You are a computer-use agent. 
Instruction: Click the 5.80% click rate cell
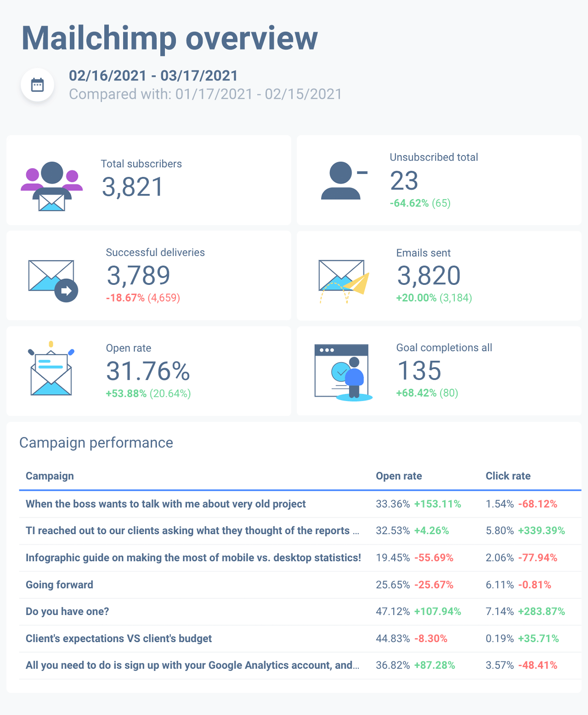click(500, 531)
